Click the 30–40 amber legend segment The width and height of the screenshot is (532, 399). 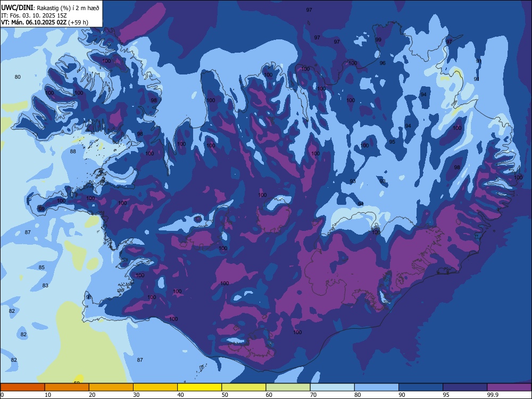click(x=155, y=387)
